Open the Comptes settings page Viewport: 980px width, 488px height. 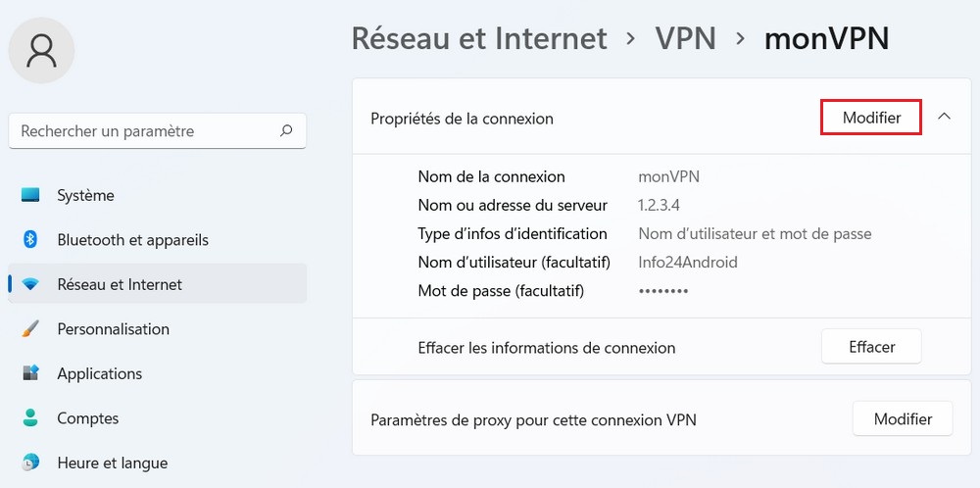click(x=88, y=418)
